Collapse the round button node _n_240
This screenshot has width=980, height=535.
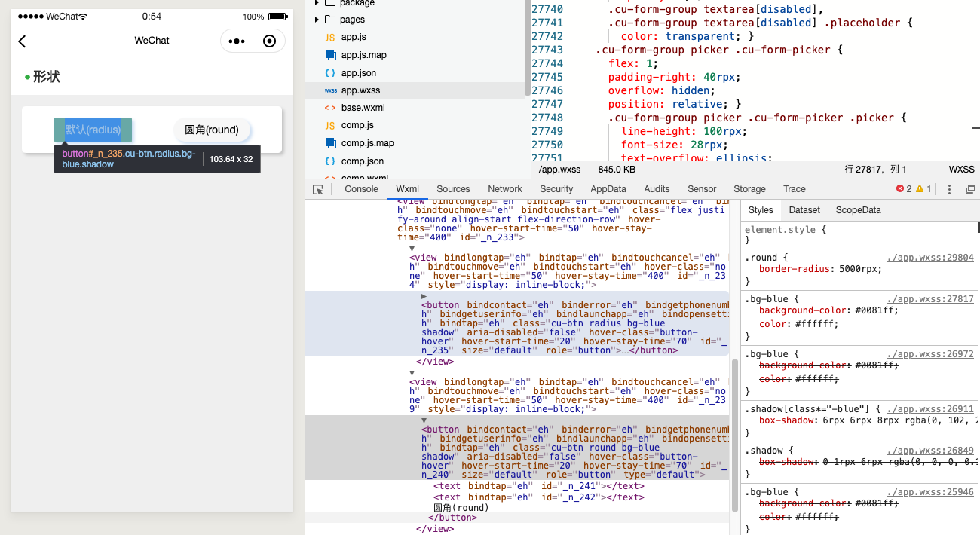click(424, 420)
